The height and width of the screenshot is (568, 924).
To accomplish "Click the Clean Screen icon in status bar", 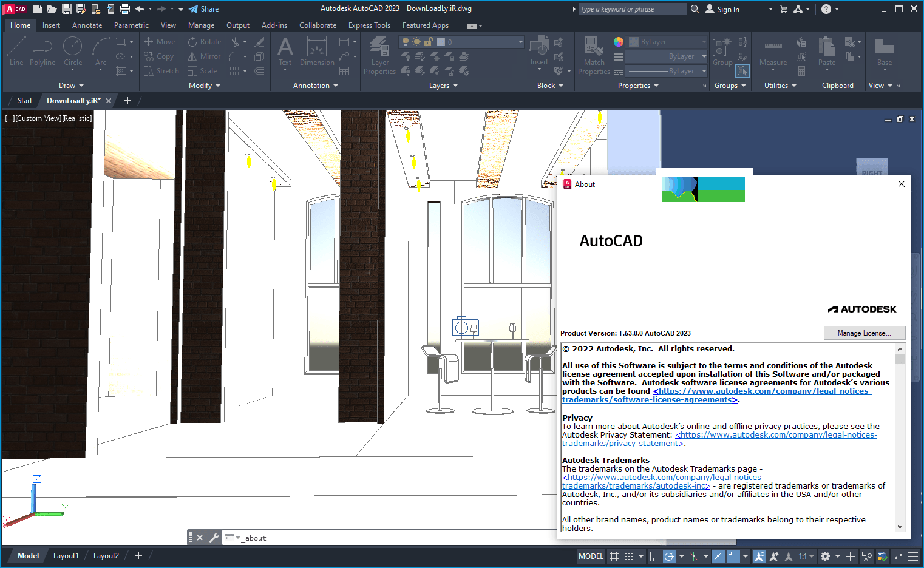I will click(x=899, y=556).
